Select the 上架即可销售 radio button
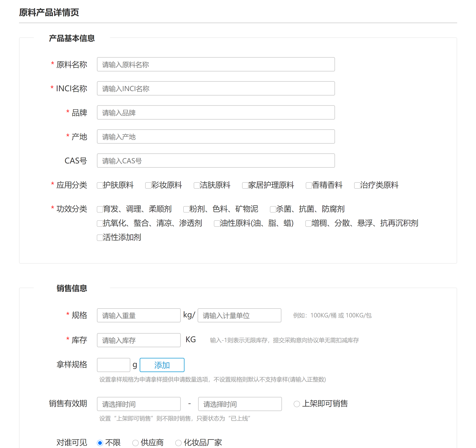The height and width of the screenshot is (448, 476). [297, 404]
